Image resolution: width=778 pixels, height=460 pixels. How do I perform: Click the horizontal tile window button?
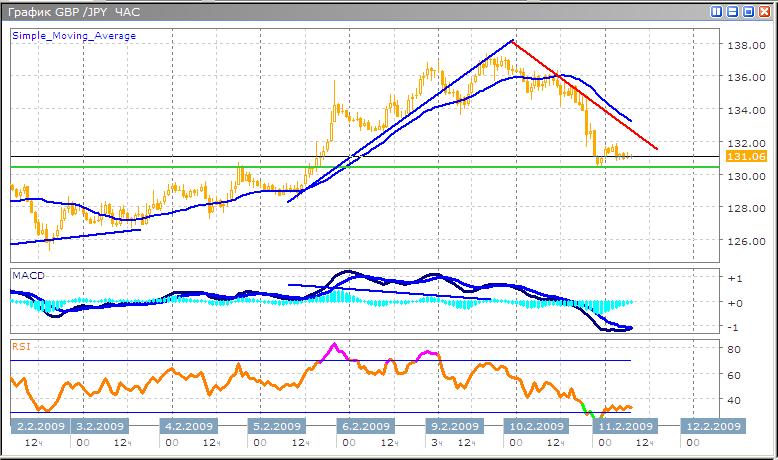(732, 11)
